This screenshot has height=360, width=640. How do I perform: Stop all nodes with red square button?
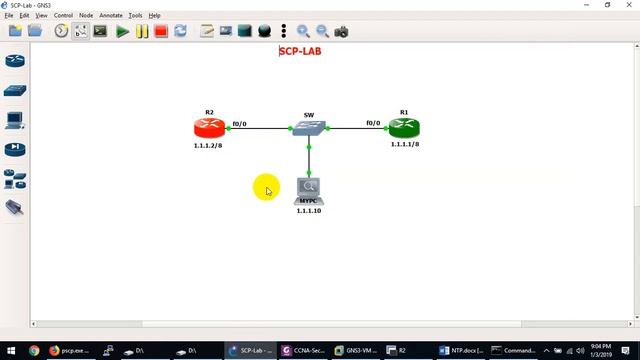(161, 31)
